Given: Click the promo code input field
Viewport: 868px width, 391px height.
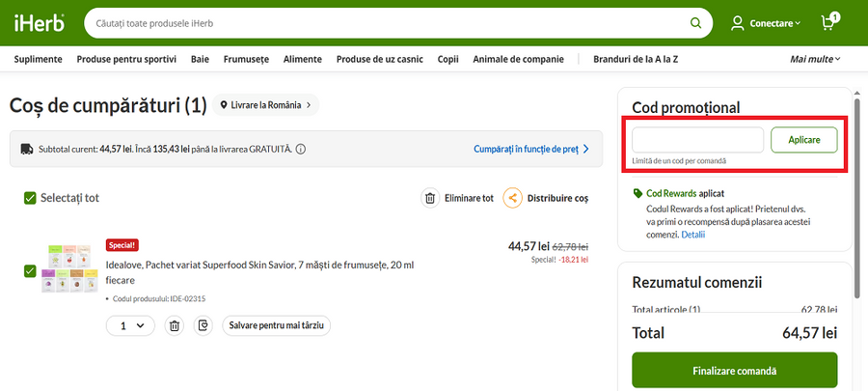Looking at the screenshot, I should pyautogui.click(x=697, y=140).
